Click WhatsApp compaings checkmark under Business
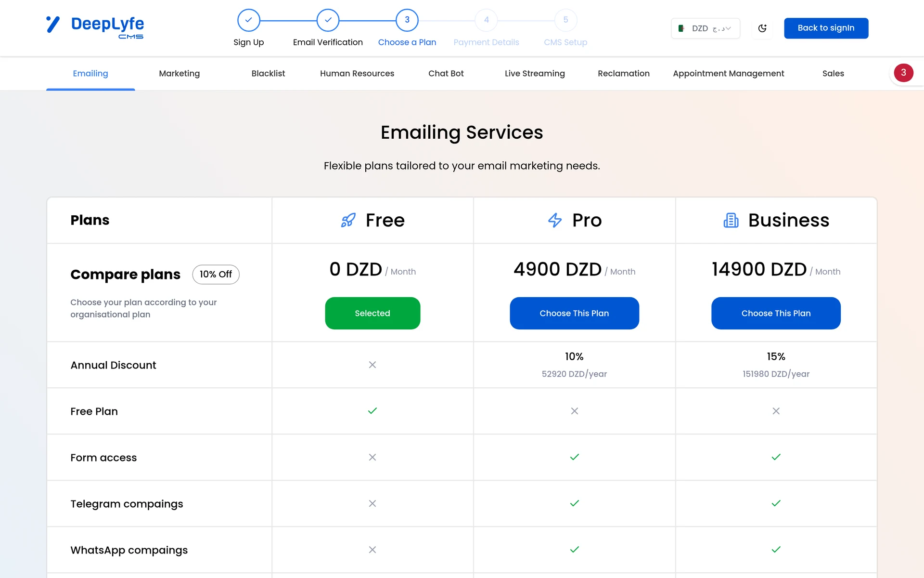Screen dimensions: 924x578 click(776, 550)
